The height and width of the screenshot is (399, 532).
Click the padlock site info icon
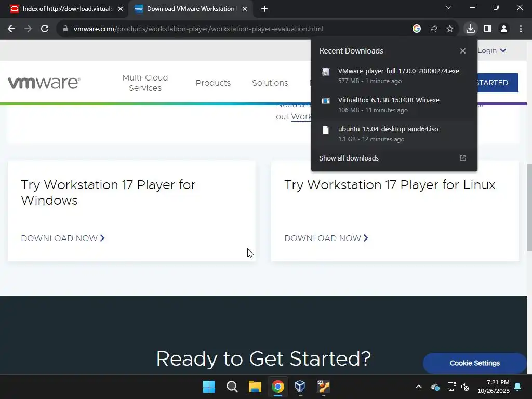(65, 29)
